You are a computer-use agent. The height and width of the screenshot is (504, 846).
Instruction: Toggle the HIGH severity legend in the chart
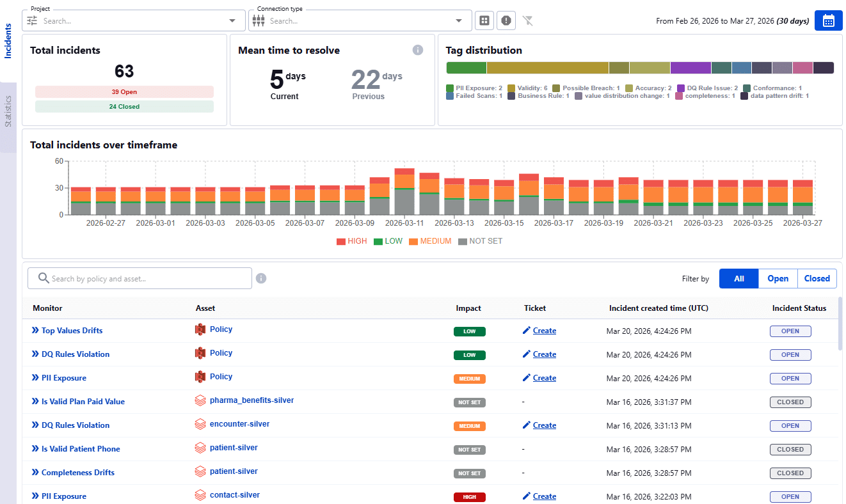pos(353,241)
